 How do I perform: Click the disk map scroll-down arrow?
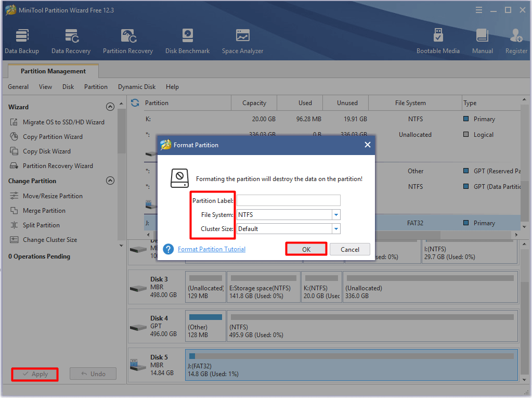click(524, 380)
